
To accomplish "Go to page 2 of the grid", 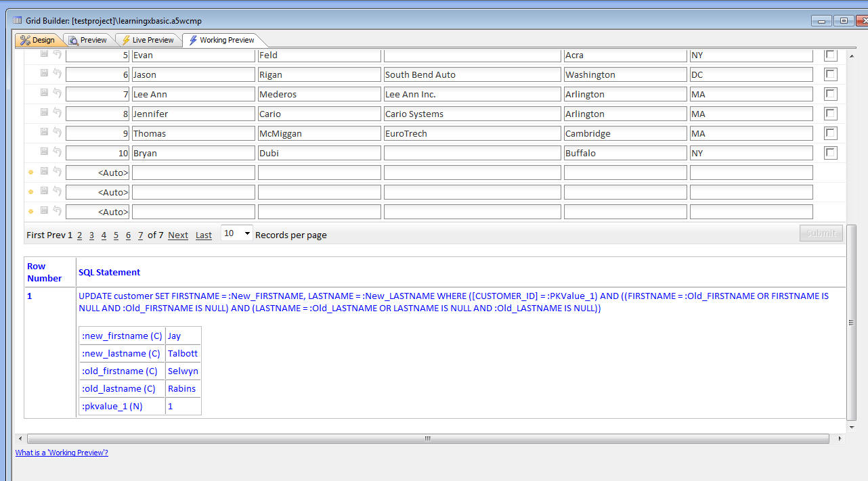I will pos(79,235).
